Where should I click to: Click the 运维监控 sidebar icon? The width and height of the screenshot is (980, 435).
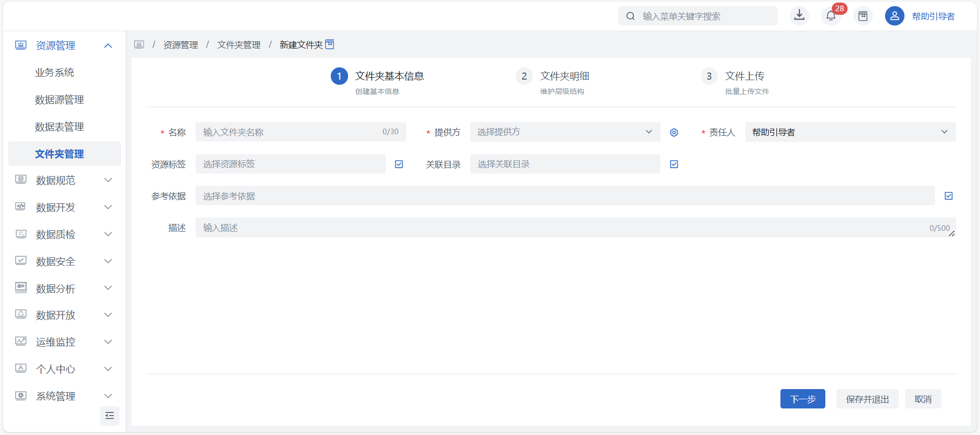point(20,342)
